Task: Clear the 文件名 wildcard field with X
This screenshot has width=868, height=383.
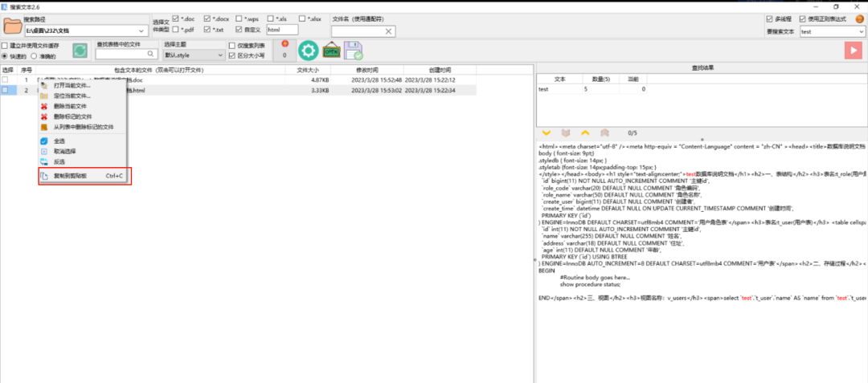Action: [389, 31]
